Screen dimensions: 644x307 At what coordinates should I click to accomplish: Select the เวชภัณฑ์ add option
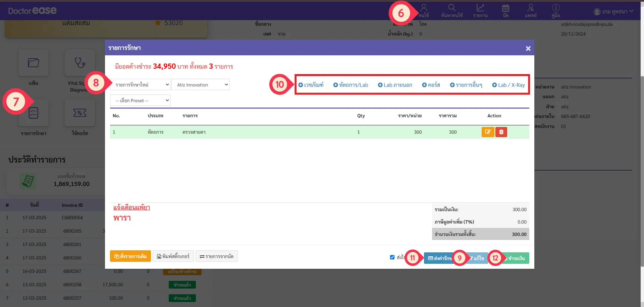coord(311,85)
